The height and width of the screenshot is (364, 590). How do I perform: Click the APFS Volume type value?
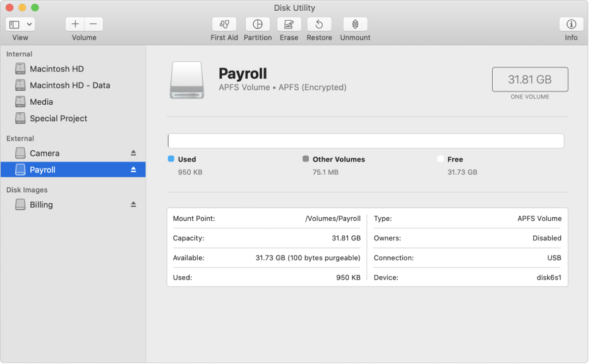click(x=539, y=219)
